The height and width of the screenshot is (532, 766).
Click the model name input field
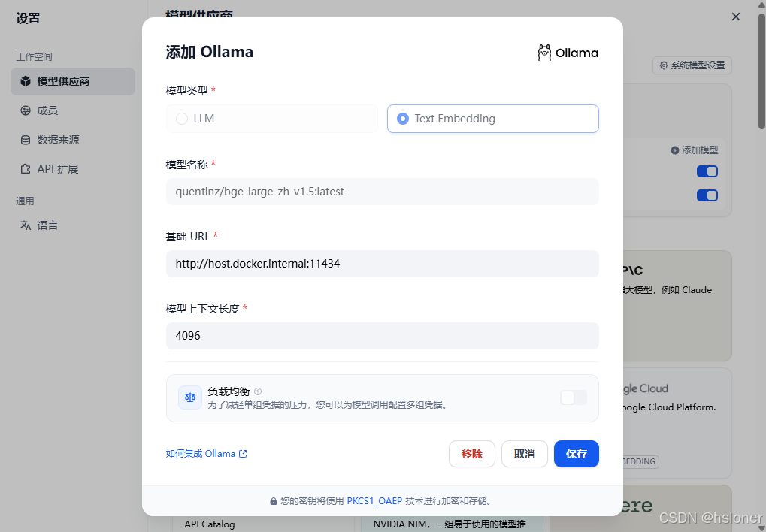point(383,192)
